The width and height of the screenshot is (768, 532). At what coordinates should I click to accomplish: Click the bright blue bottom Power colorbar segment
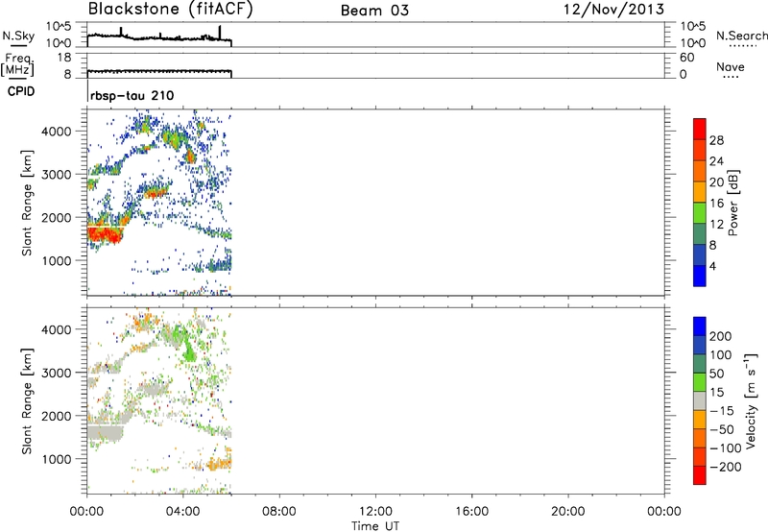pos(700,276)
